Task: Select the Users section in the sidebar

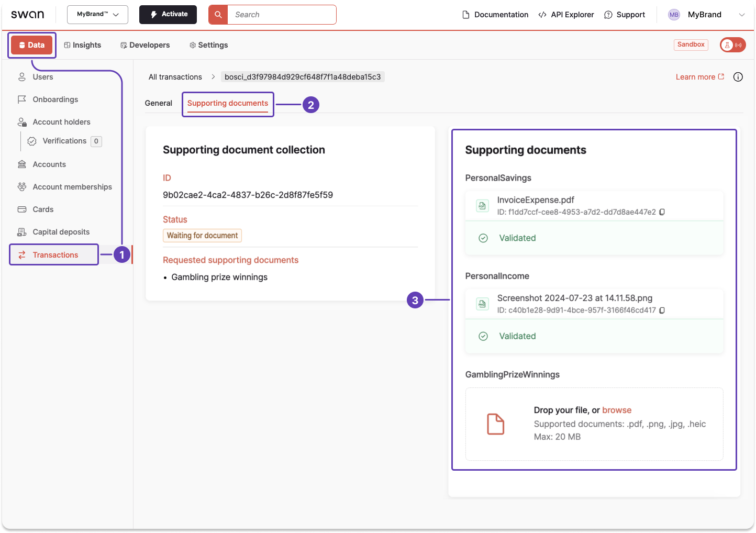Action: coord(42,77)
